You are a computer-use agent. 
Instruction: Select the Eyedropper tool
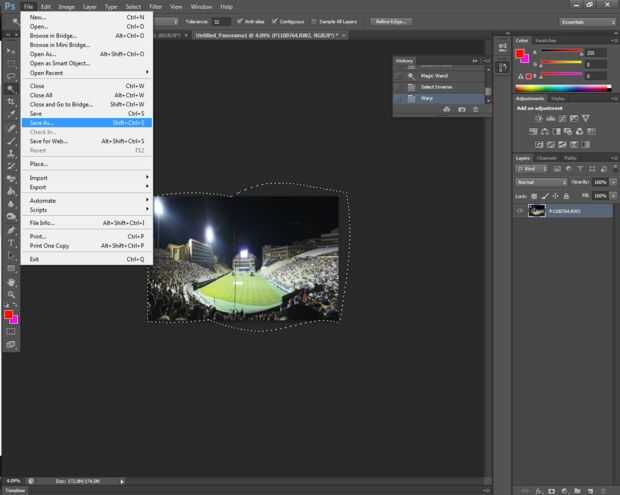[x=11, y=115]
